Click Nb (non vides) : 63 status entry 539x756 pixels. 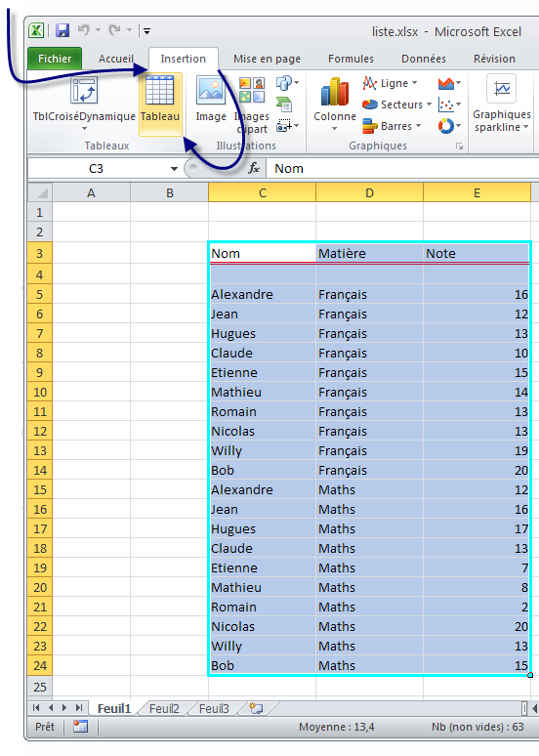click(477, 727)
